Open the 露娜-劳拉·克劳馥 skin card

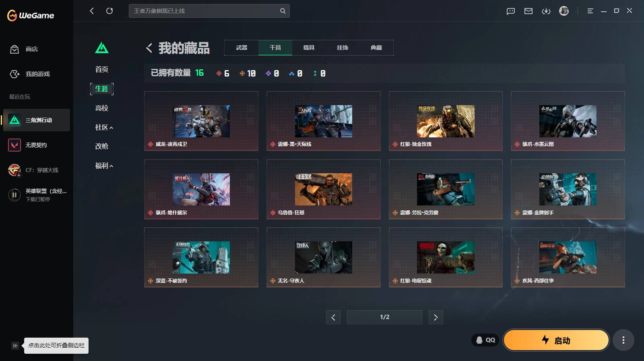click(446, 189)
